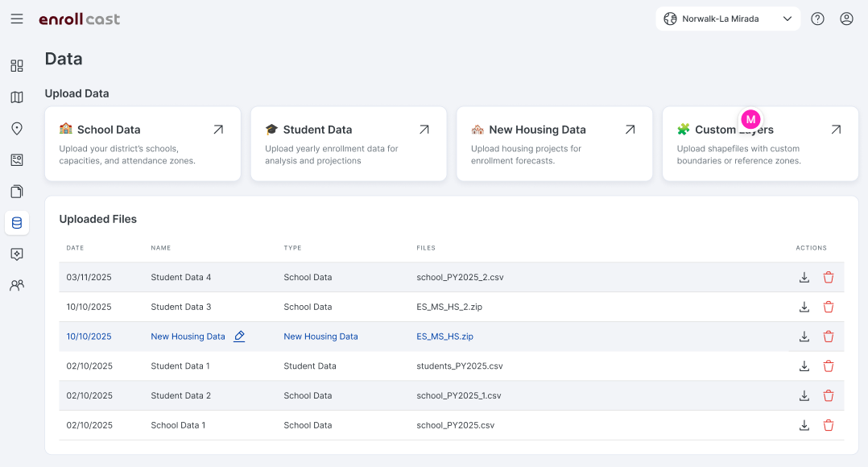Edit the New Housing Data file name

239,337
